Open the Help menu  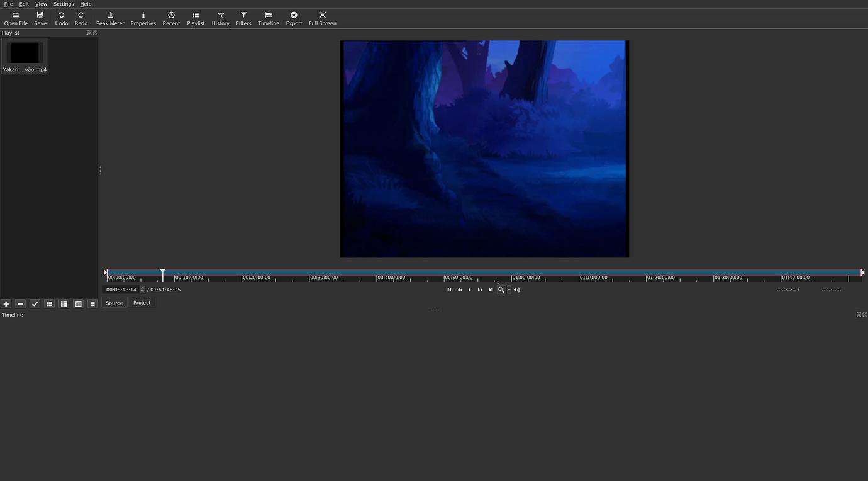tap(86, 4)
